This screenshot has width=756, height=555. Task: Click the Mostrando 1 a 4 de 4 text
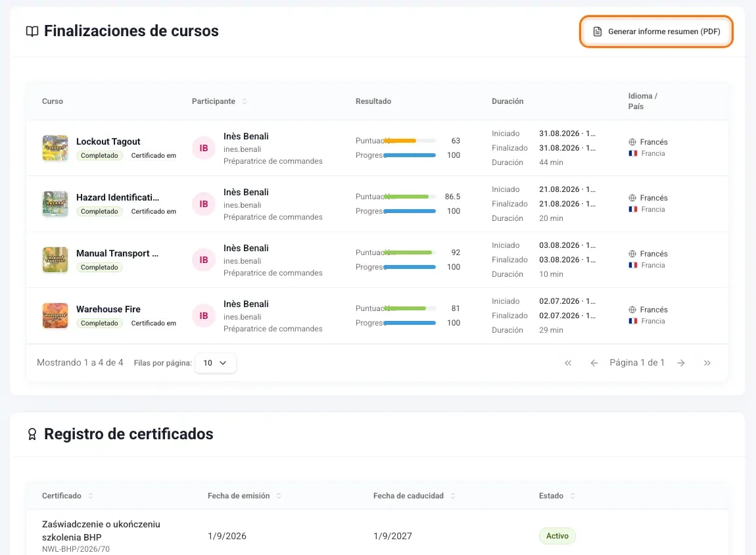(80, 362)
